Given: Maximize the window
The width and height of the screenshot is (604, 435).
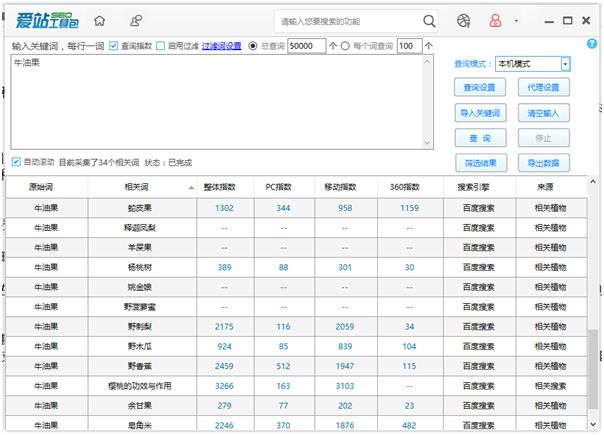Looking at the screenshot, I should 567,20.
